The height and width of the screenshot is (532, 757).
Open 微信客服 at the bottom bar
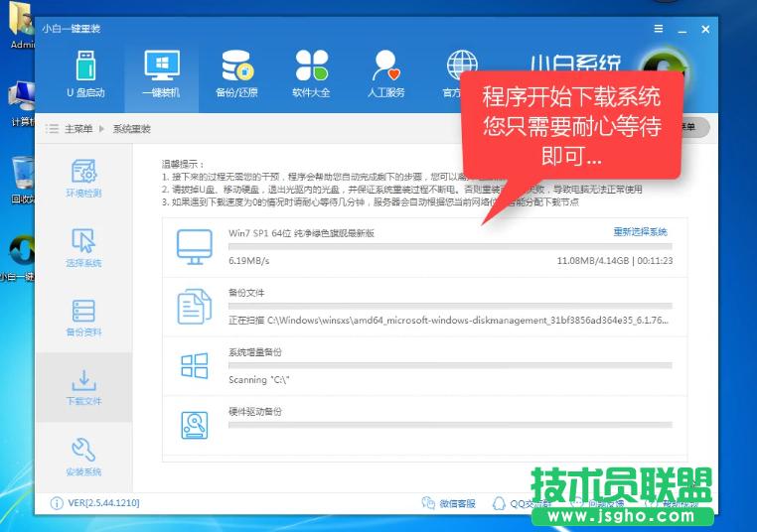tap(449, 503)
